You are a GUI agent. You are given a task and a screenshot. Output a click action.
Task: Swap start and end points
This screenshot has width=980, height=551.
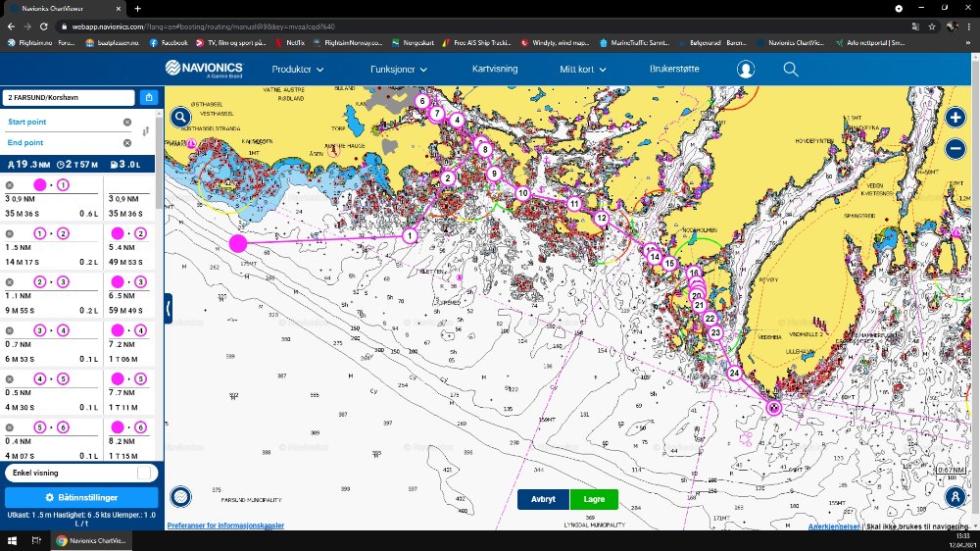coord(146,131)
